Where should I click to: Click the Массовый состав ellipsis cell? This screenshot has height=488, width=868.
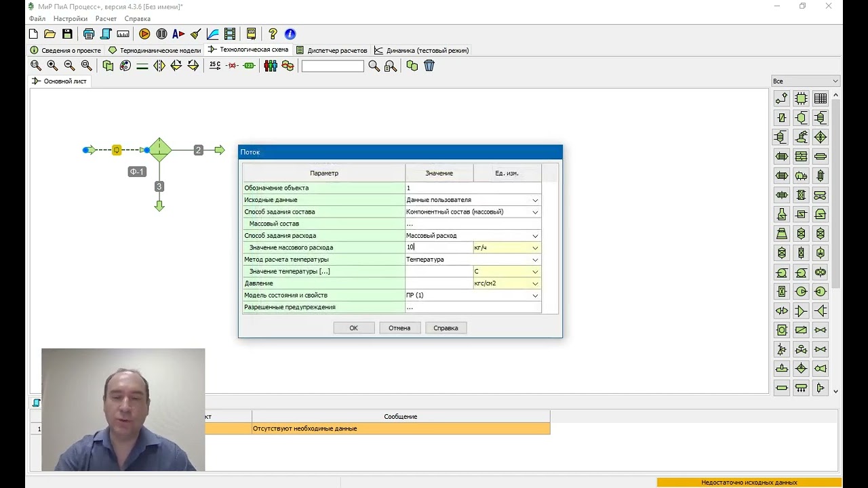[x=473, y=224]
